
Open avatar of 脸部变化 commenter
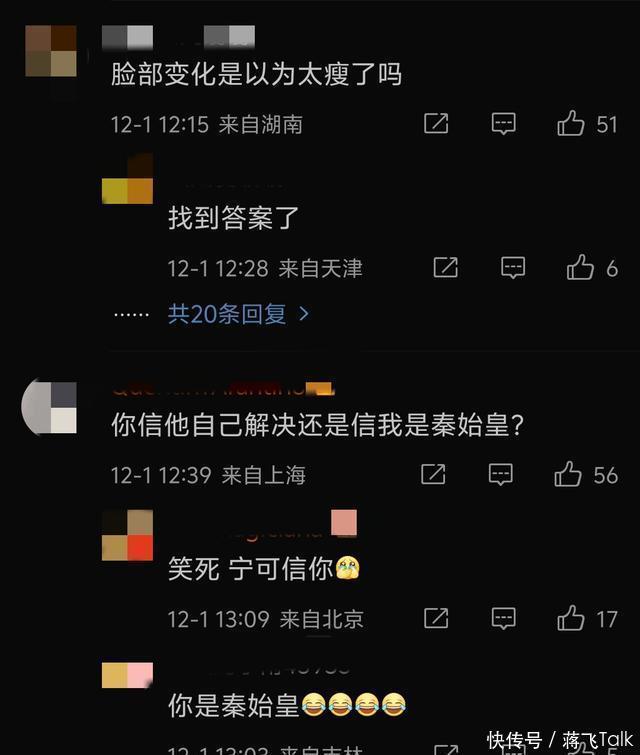51,51
